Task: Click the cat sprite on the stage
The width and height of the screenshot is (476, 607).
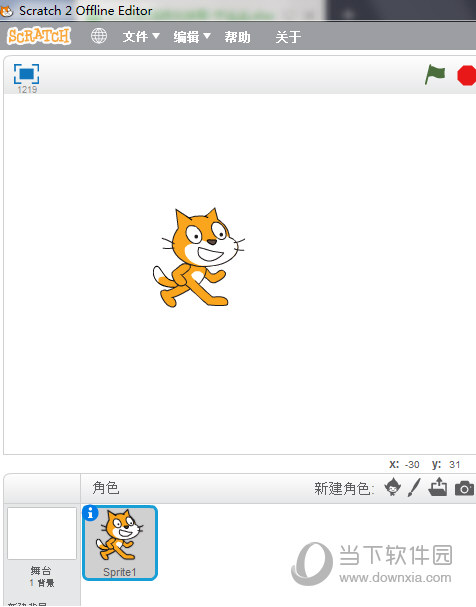Action: tap(199, 258)
